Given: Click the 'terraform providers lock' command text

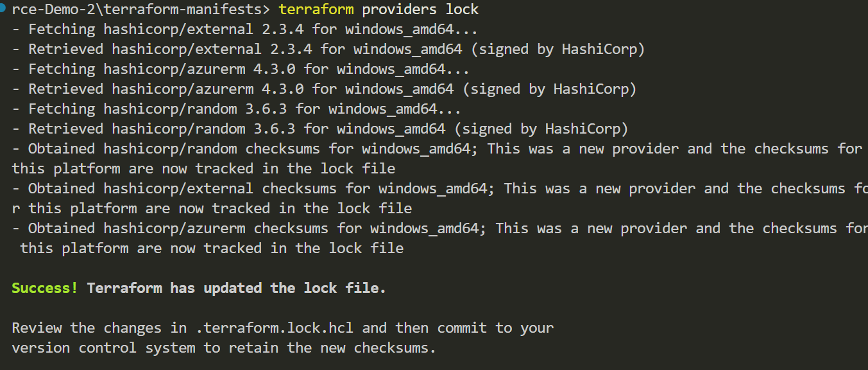Looking at the screenshot, I should [379, 10].
